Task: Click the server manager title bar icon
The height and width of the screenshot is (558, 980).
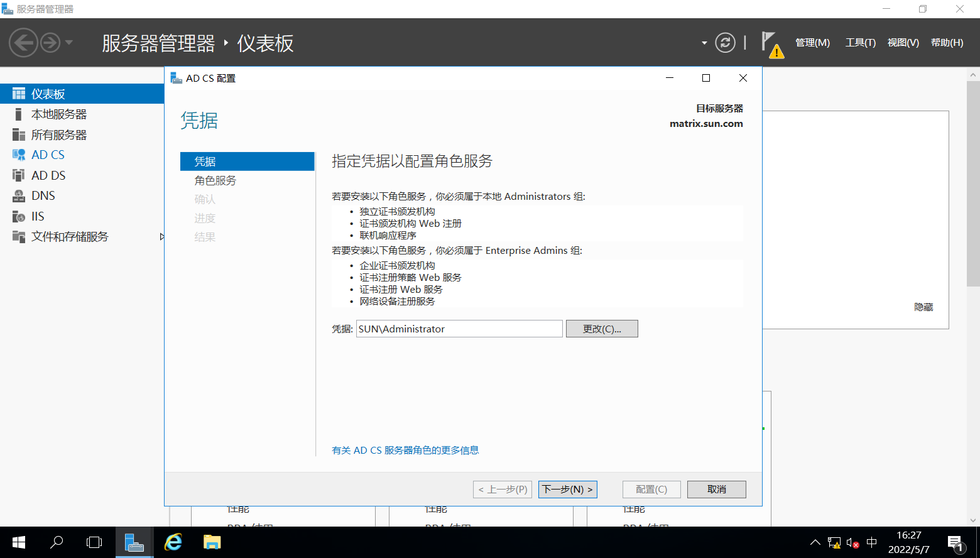Action: click(8, 9)
